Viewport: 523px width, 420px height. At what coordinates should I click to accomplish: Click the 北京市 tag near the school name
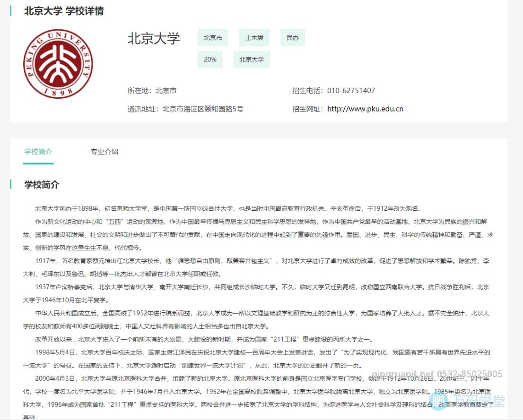[x=213, y=38]
